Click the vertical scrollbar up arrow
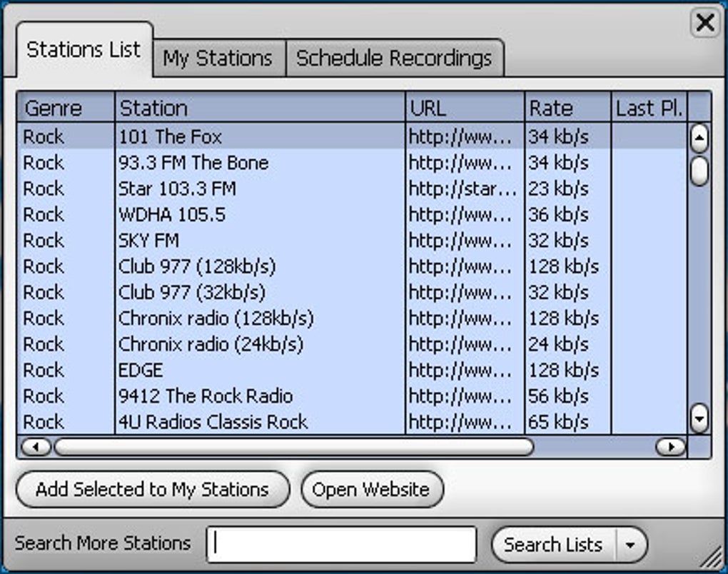728x574 pixels. 699,138
